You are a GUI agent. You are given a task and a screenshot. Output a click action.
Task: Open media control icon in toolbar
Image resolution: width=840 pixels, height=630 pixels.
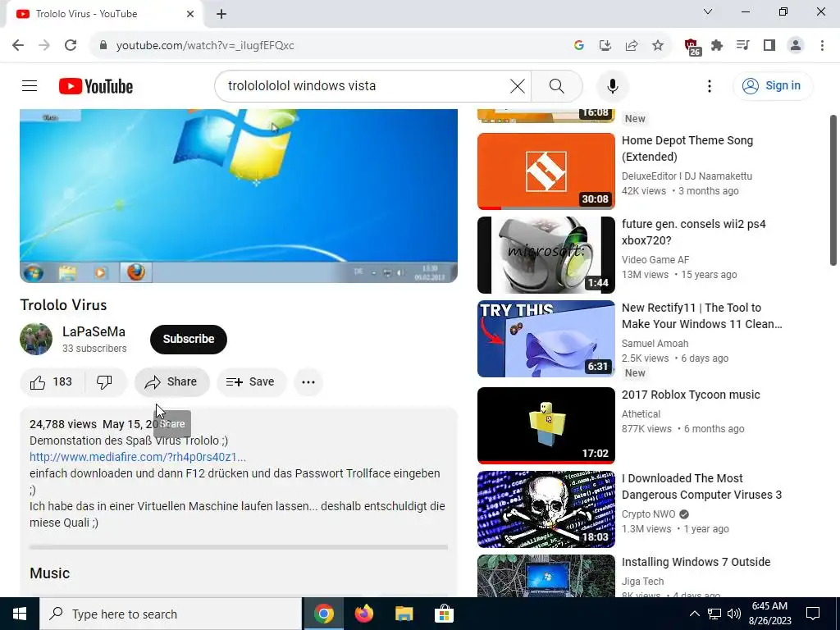(x=743, y=46)
